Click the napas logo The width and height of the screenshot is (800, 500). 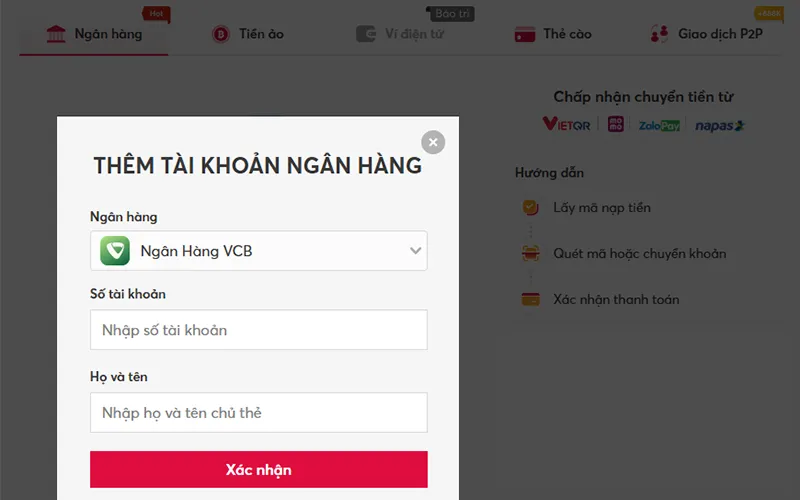(x=720, y=126)
